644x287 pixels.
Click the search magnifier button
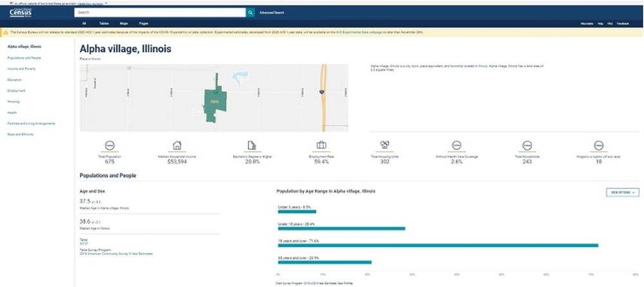[x=250, y=12]
